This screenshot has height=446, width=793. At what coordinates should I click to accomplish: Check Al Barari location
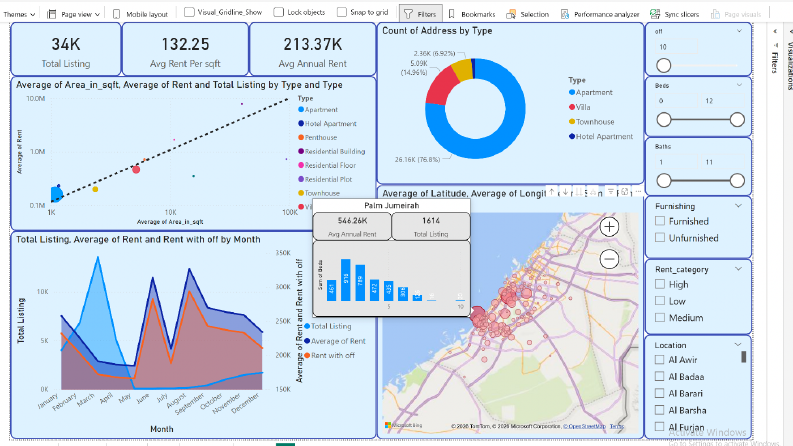(x=659, y=393)
